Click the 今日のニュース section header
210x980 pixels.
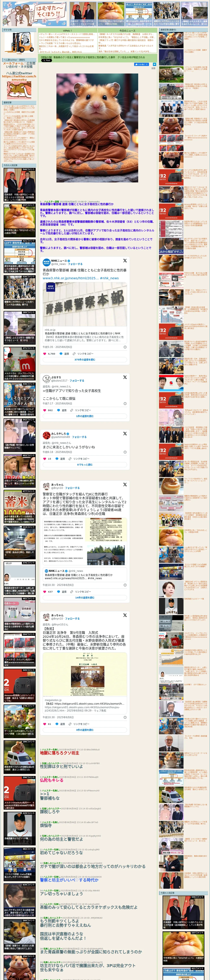coord(127,30)
